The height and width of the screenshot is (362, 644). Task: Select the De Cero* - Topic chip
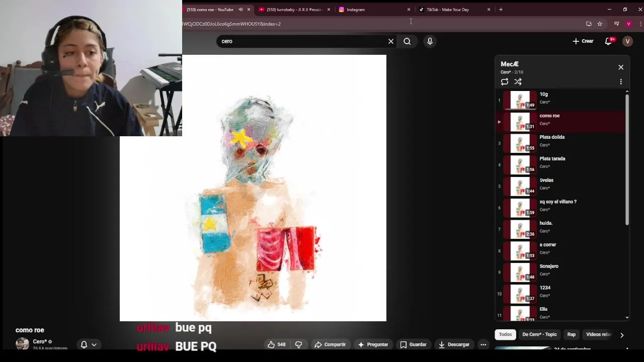pyautogui.click(x=539, y=334)
